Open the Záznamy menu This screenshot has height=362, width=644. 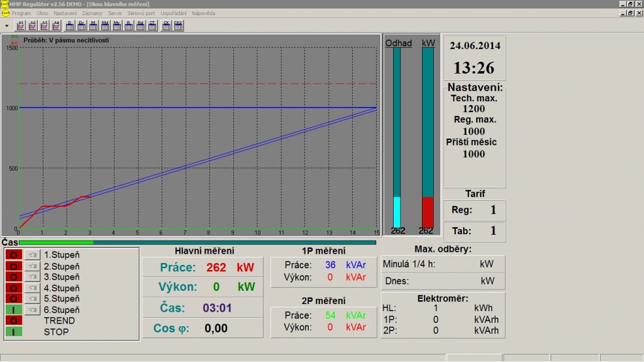92,13
